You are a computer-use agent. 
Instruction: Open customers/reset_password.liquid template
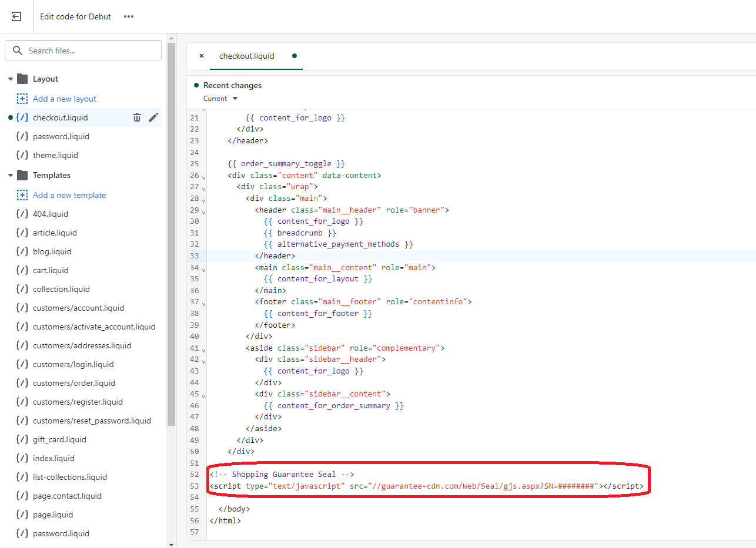click(92, 421)
